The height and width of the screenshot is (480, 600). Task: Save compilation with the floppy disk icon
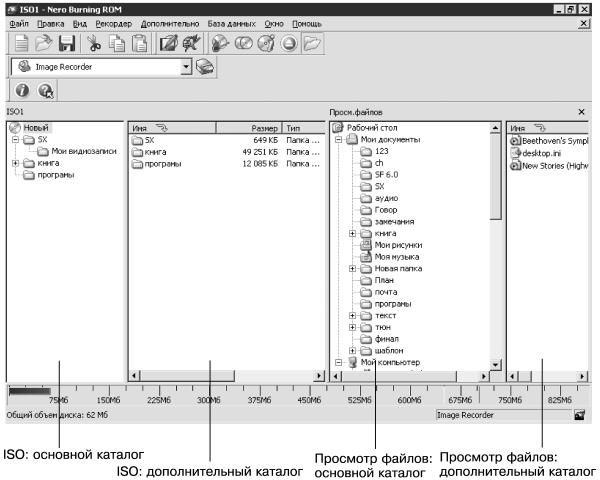(x=67, y=43)
